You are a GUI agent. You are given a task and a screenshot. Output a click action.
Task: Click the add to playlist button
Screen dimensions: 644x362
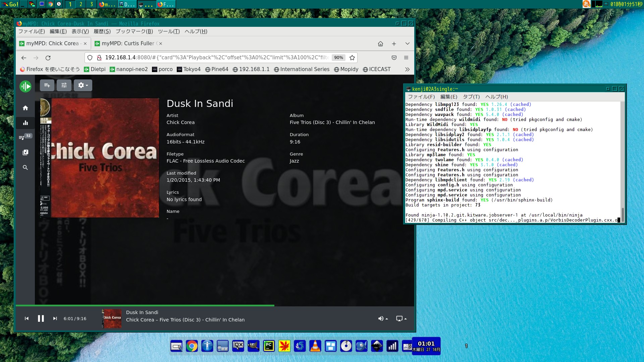coord(47,85)
